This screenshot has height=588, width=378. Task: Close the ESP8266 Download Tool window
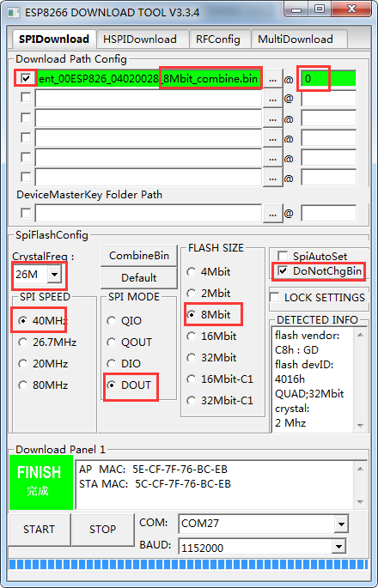(351, 9)
